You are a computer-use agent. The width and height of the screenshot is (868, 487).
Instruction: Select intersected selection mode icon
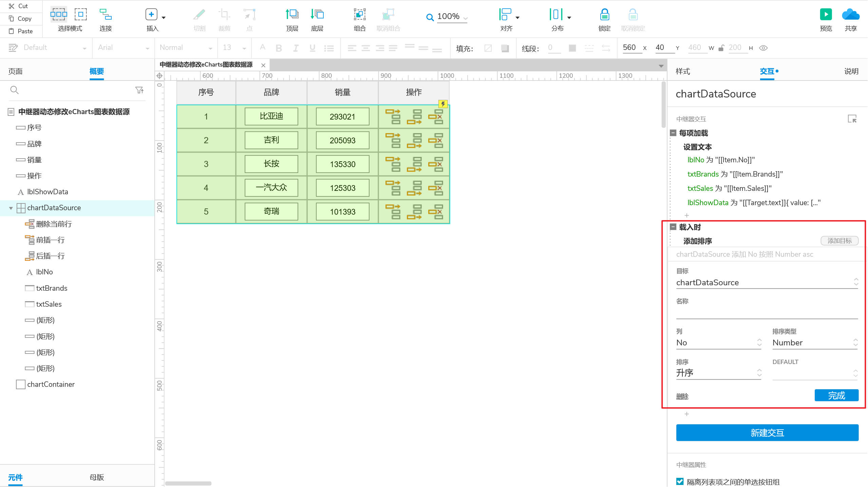tap(59, 14)
